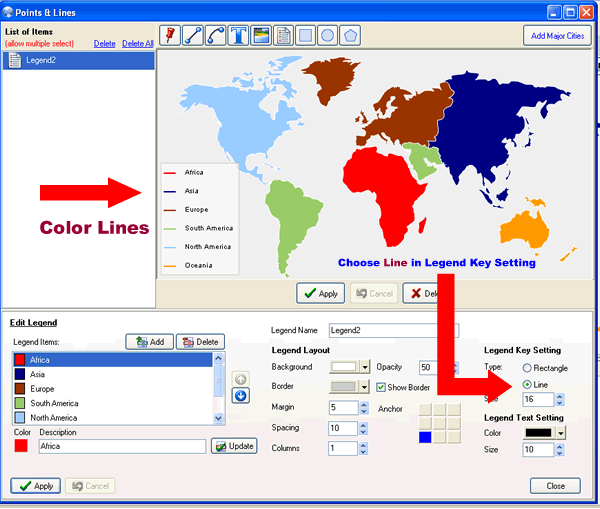Open the Border color dropdown
This screenshot has width=600, height=509.
click(365, 387)
